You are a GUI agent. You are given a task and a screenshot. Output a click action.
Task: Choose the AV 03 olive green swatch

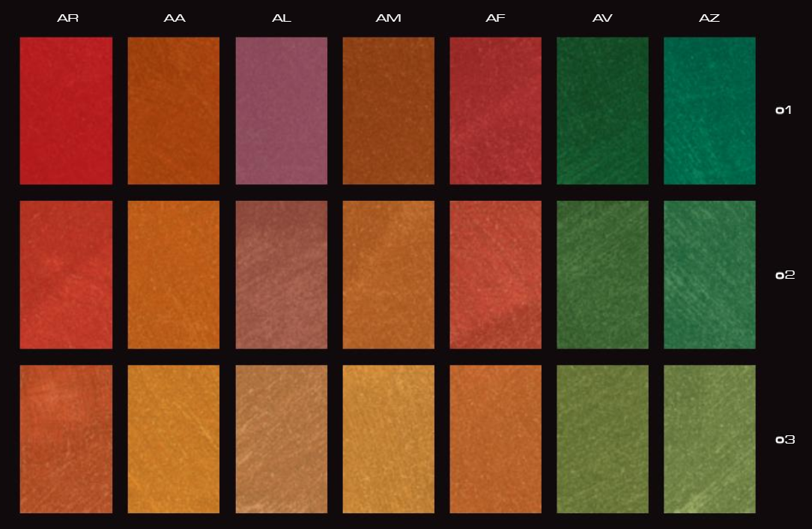(x=602, y=439)
